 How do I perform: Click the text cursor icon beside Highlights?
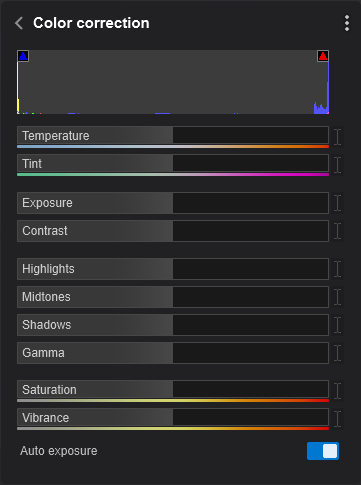click(337, 269)
